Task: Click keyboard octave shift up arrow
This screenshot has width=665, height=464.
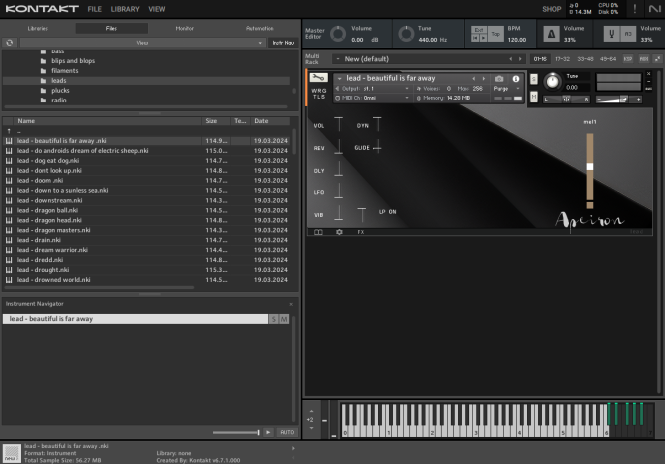Action: (311, 411)
